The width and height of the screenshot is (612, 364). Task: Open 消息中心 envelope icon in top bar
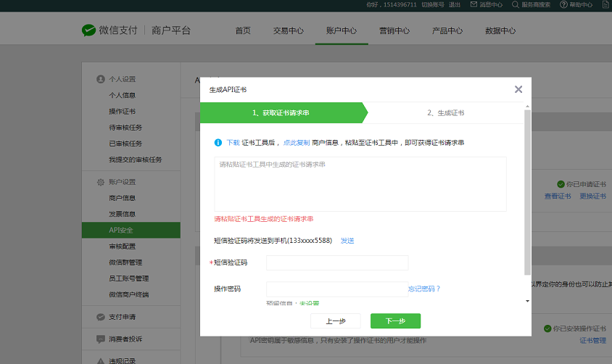pyautogui.click(x=474, y=4)
